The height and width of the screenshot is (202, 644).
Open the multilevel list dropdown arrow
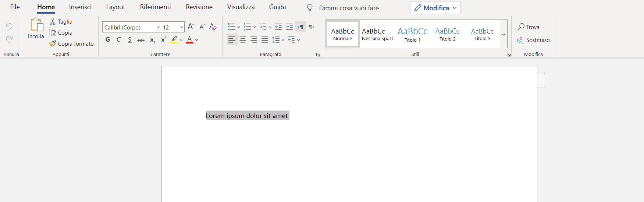[x=270, y=27]
